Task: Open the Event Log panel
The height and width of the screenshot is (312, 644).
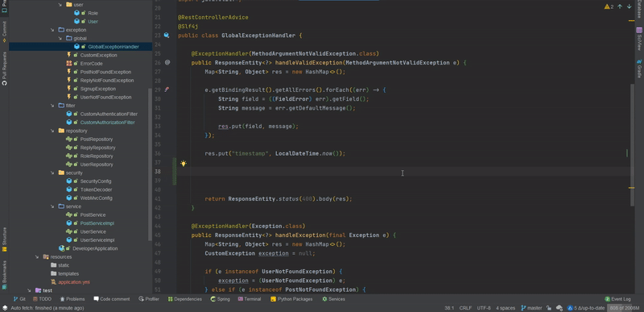Action: 617,299
